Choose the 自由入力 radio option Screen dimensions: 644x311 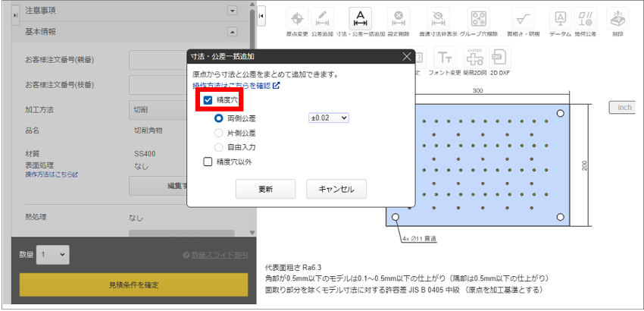coord(220,146)
